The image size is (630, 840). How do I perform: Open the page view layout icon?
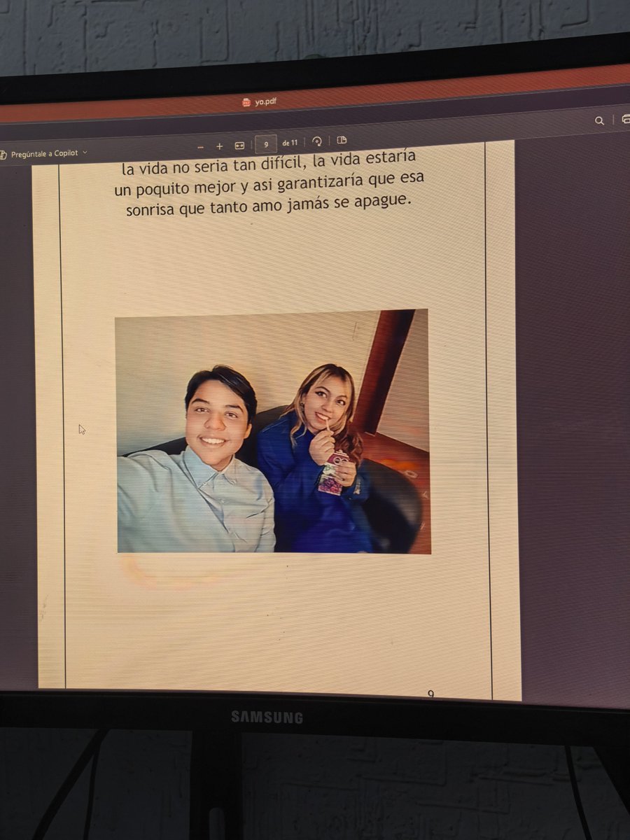tap(342, 140)
